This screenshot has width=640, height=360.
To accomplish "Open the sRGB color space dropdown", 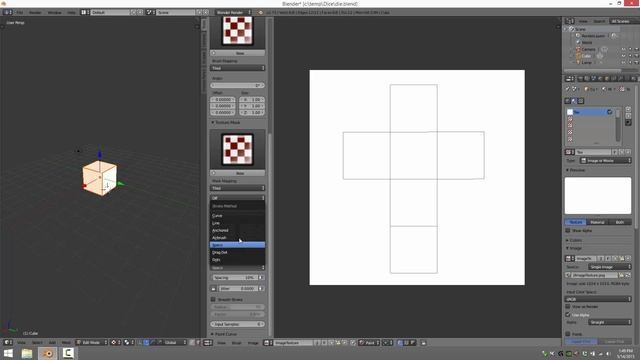I will (598, 299).
